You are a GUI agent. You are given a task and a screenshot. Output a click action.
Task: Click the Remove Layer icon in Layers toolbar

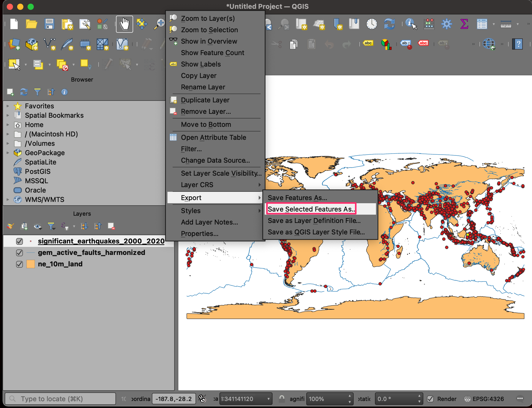(x=111, y=226)
